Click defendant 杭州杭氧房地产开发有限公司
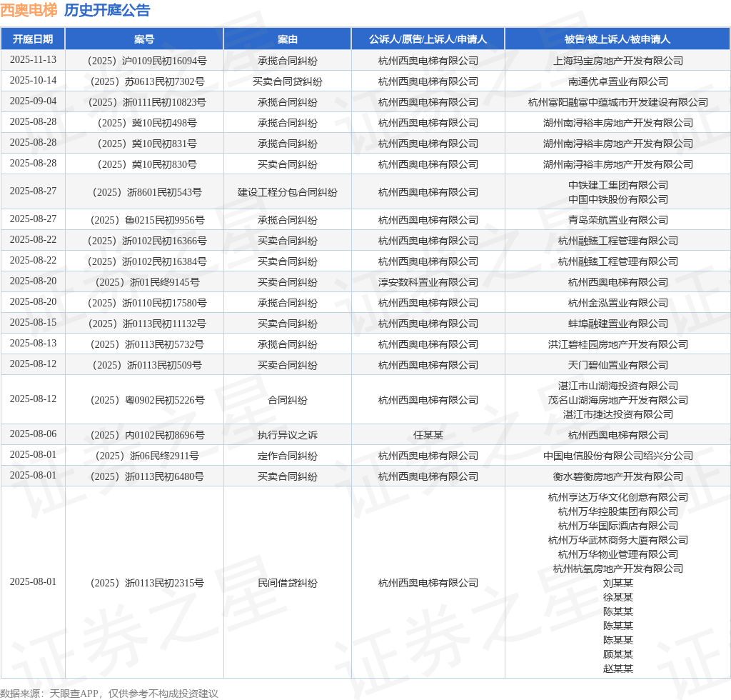 tap(617, 569)
